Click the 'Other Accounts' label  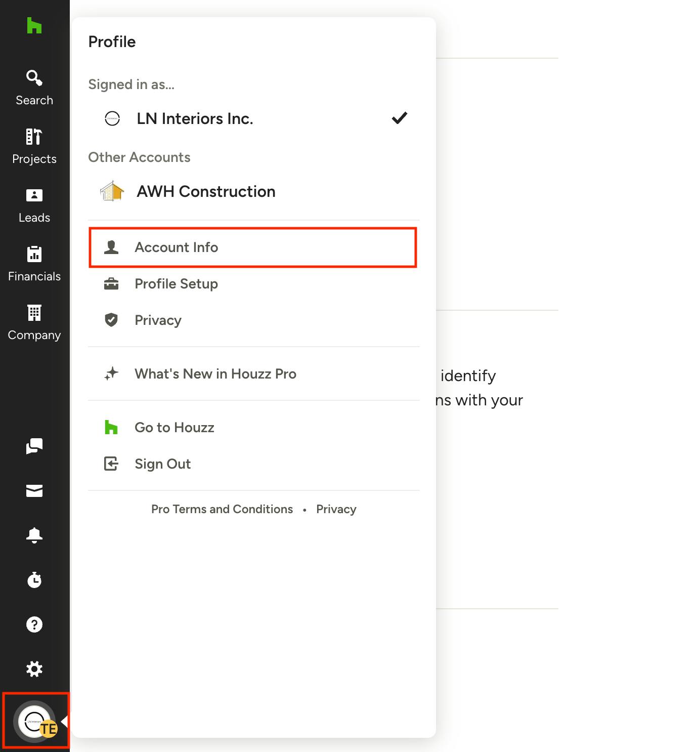click(139, 157)
